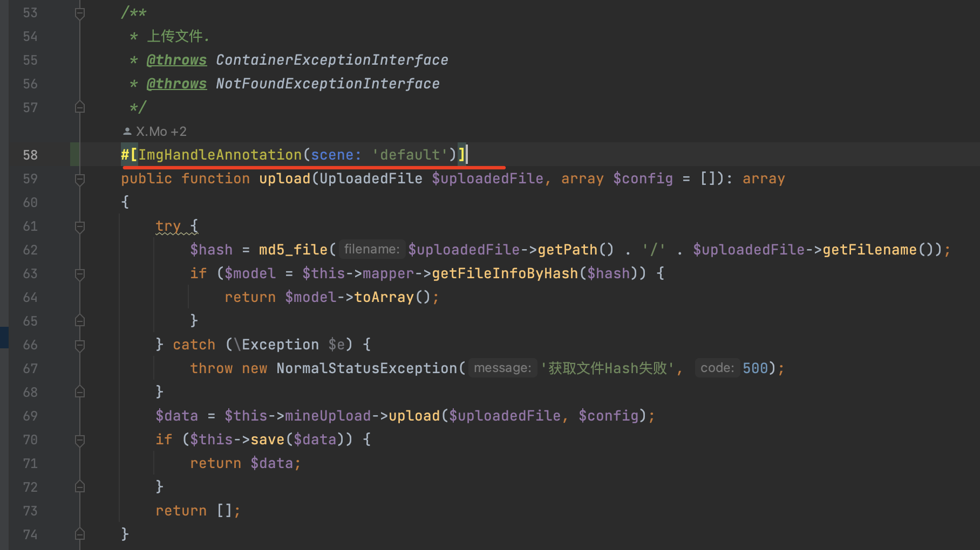This screenshot has height=550, width=980.
Task: Toggle fold of if block on line 63
Action: coord(80,274)
